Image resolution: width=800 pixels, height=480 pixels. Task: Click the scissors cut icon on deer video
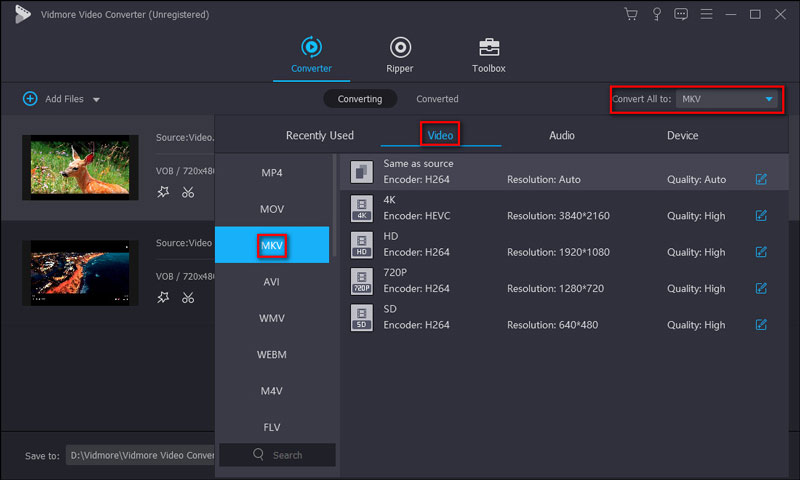pyautogui.click(x=188, y=192)
